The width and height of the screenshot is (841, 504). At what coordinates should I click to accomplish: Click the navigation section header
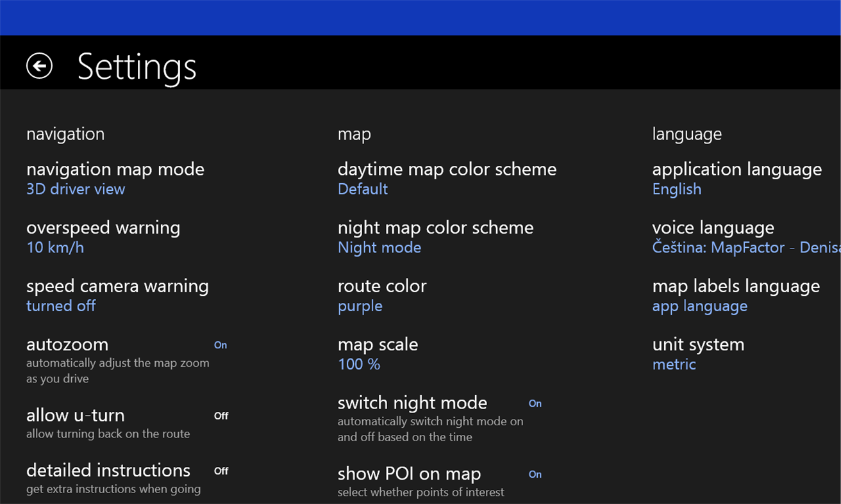(x=65, y=134)
